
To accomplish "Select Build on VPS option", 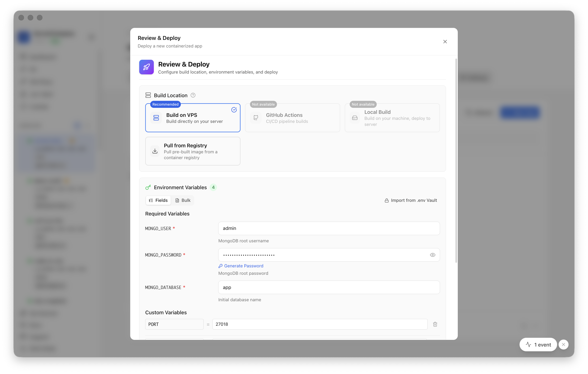I will (193, 118).
